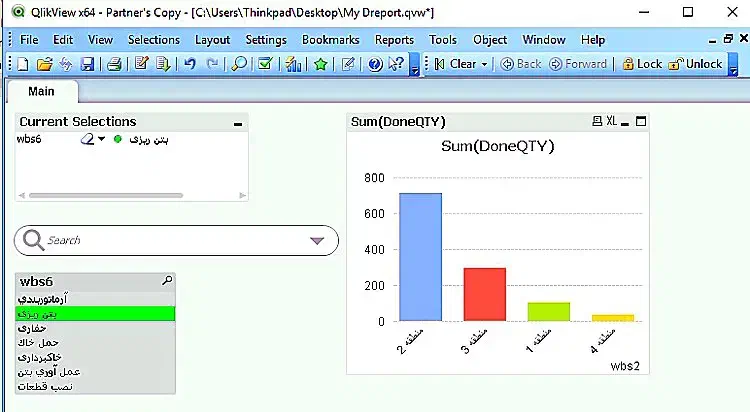Image resolution: width=750 pixels, height=412 pixels.
Task: Open the Search magnifier tool in the toolbar
Action: (x=240, y=64)
